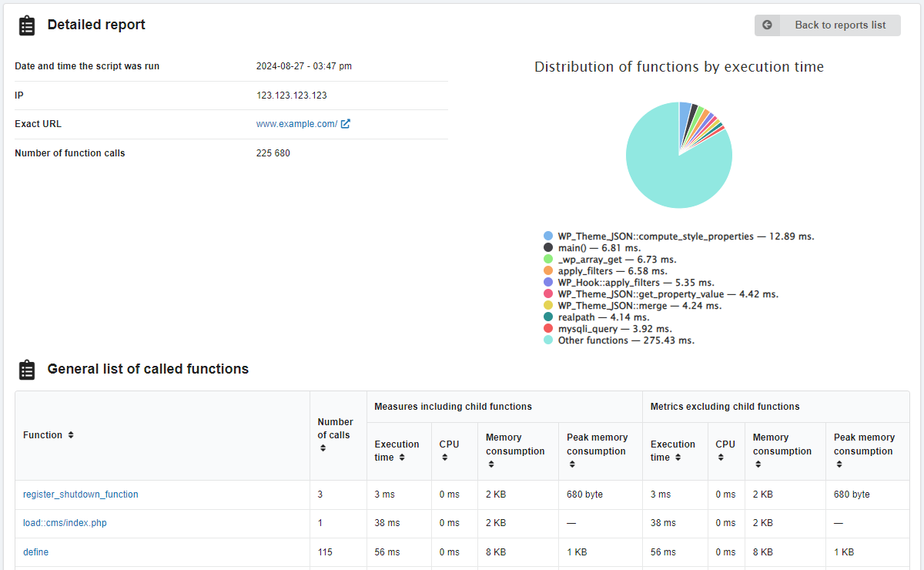Sort by inclusive Execution time header
The image size is (924, 570).
click(x=397, y=451)
